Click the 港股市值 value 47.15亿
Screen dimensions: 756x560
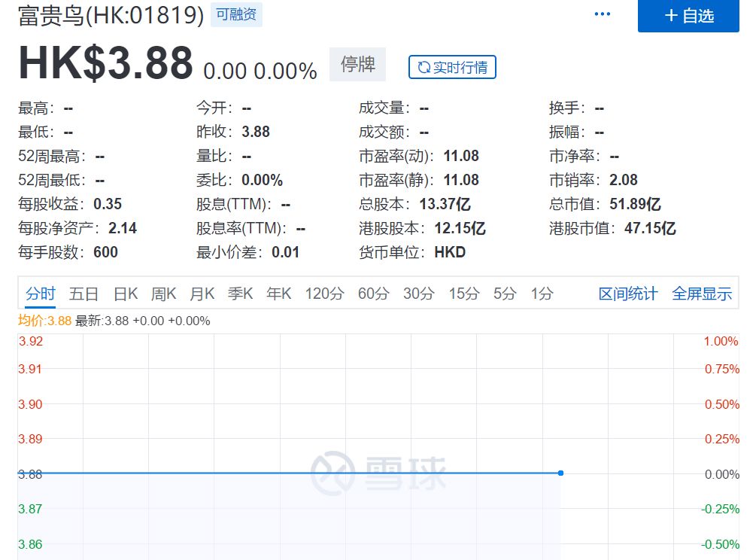650,228
